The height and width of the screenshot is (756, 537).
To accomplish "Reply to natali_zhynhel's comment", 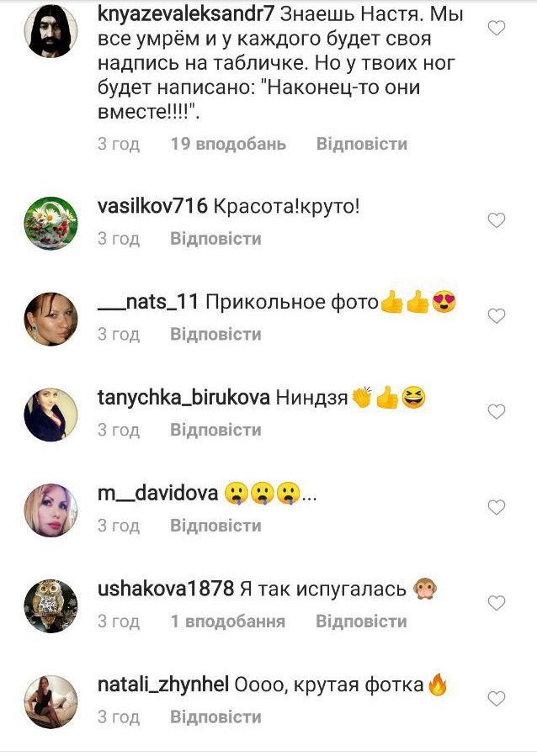I will (215, 717).
